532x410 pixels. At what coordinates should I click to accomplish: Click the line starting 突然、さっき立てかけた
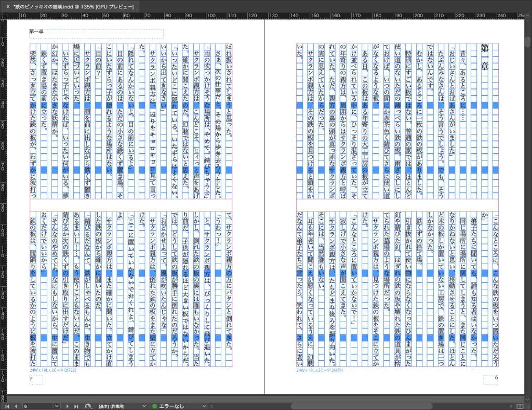pos(33,124)
